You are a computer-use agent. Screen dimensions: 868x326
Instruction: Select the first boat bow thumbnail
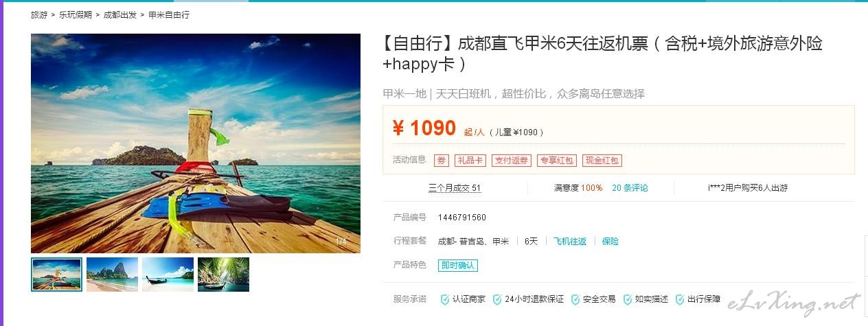56,275
